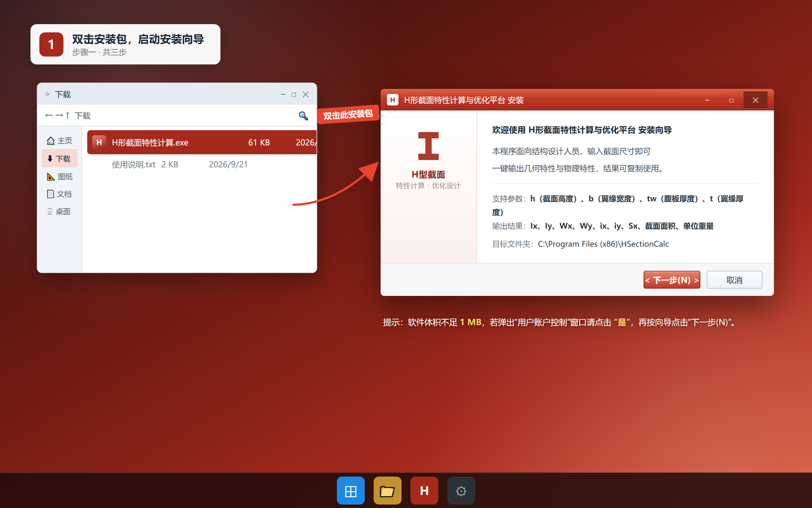Click the H icon in installer title bar
Screen dimensions: 812x508
[393, 100]
